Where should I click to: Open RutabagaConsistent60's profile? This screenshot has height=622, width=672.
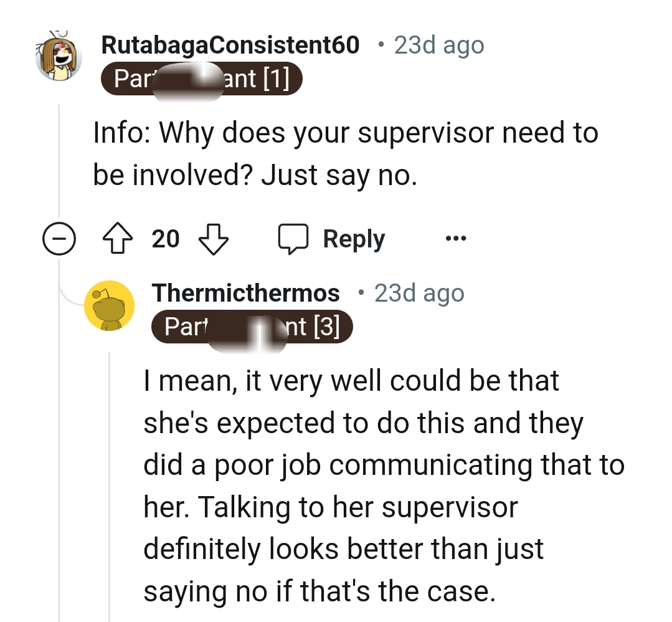tap(230, 44)
